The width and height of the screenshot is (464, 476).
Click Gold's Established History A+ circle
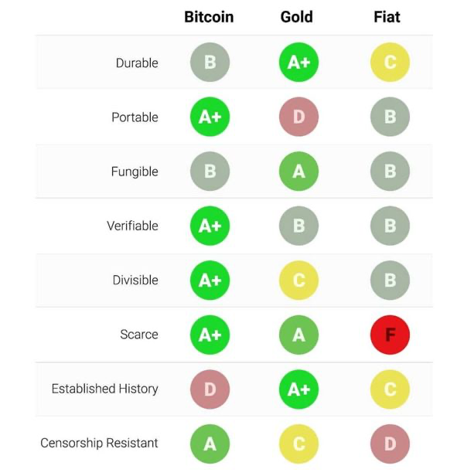click(299, 389)
